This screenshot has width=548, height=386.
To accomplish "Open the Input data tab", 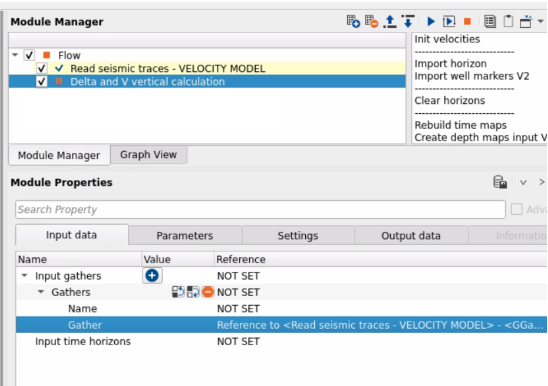I will point(71,235).
